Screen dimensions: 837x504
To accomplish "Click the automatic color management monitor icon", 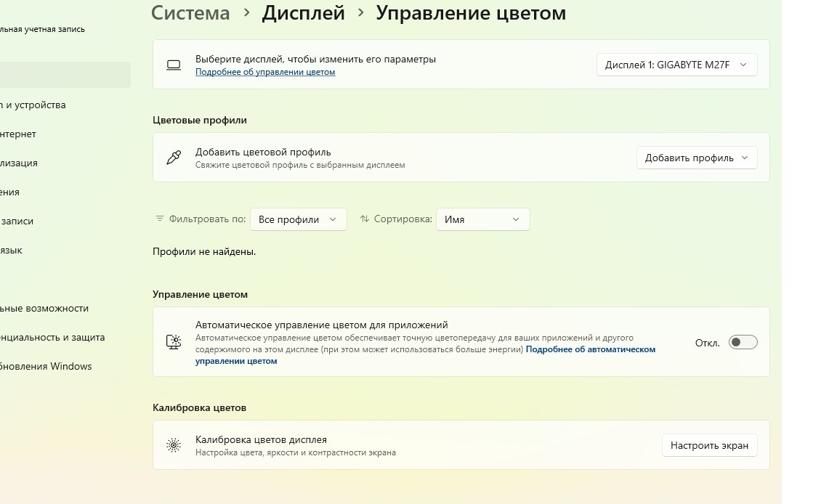I will click(174, 342).
